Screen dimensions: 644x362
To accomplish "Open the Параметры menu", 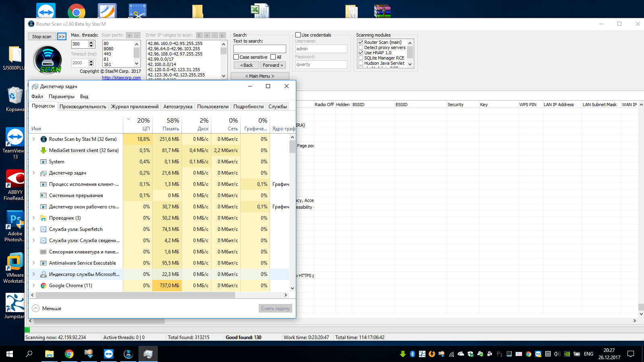I will [61, 97].
